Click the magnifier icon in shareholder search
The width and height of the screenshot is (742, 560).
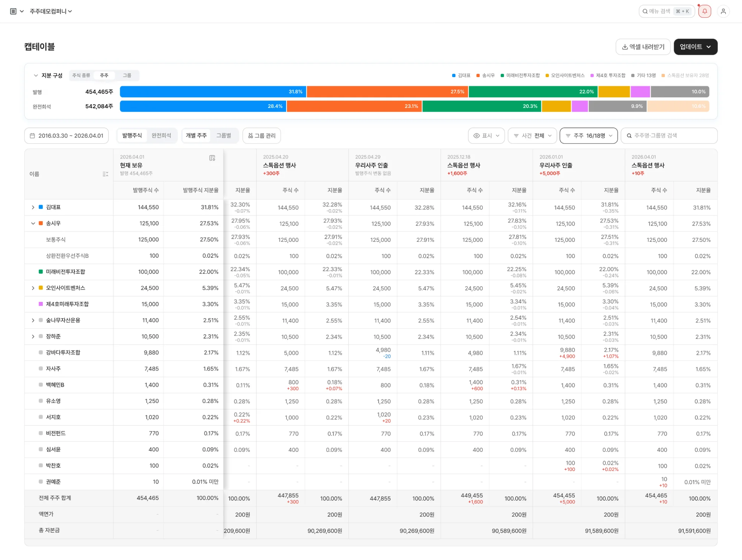point(629,136)
